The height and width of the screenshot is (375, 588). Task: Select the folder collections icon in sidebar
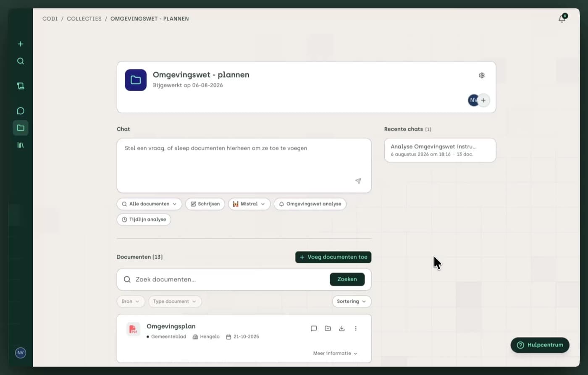click(x=21, y=128)
